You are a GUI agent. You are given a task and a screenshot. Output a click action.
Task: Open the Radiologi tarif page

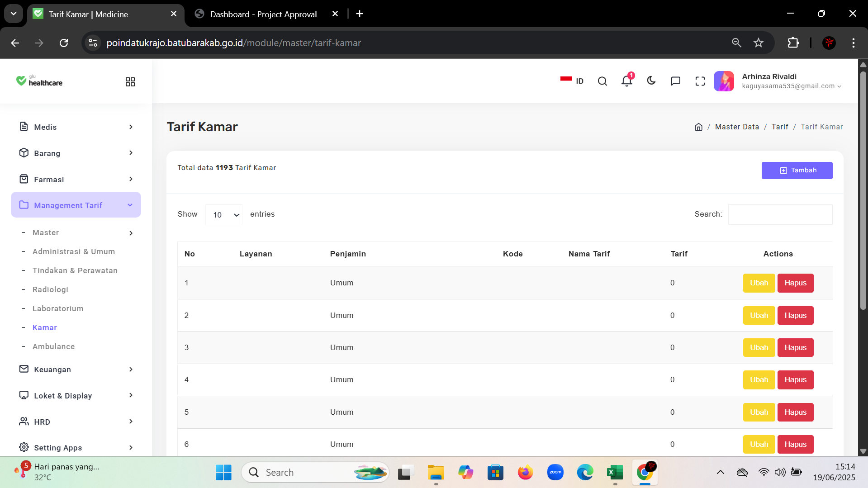click(50, 289)
